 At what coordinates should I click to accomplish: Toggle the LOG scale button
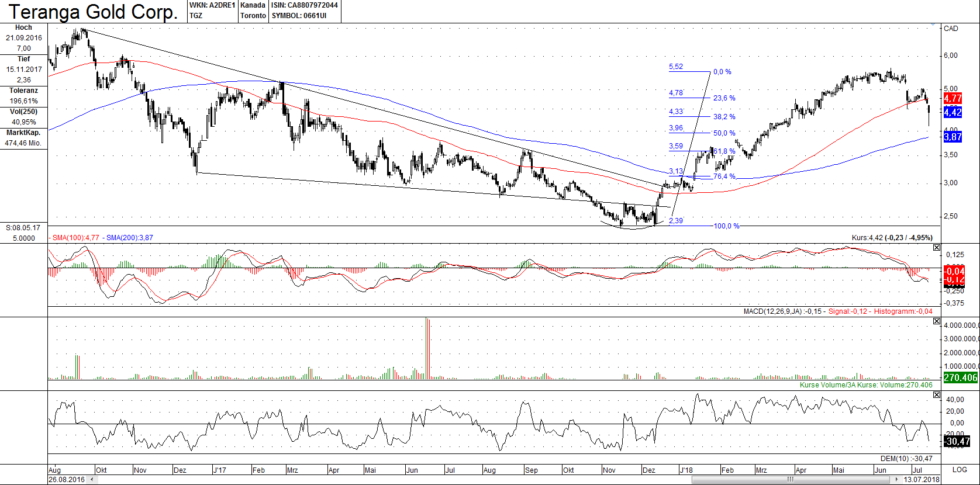click(x=959, y=470)
